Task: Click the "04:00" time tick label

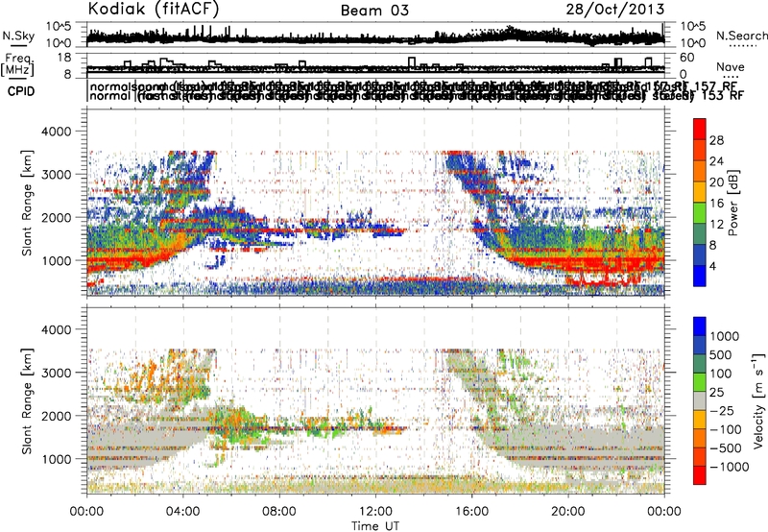Action: pyautogui.click(x=183, y=512)
